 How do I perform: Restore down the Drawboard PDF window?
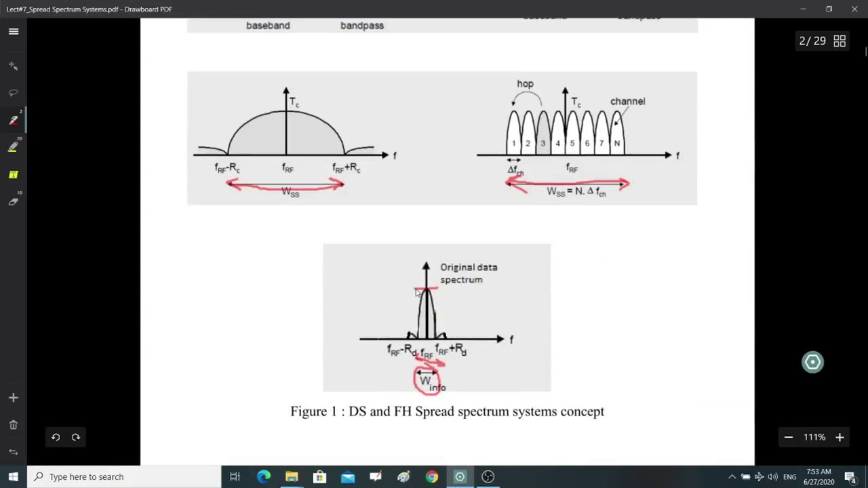coord(829,9)
